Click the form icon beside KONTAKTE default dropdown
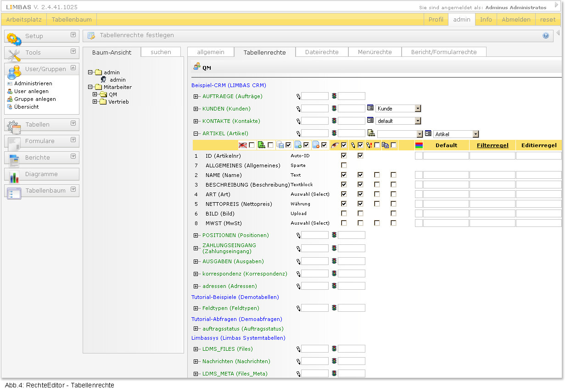Image resolution: width=571 pixels, height=392 pixels. click(370, 121)
